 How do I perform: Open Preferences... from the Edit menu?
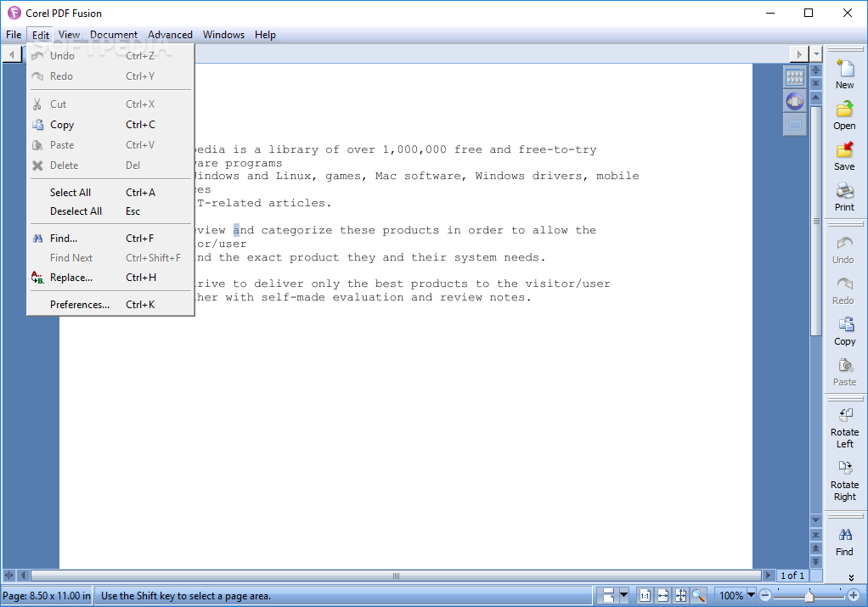(x=110, y=305)
